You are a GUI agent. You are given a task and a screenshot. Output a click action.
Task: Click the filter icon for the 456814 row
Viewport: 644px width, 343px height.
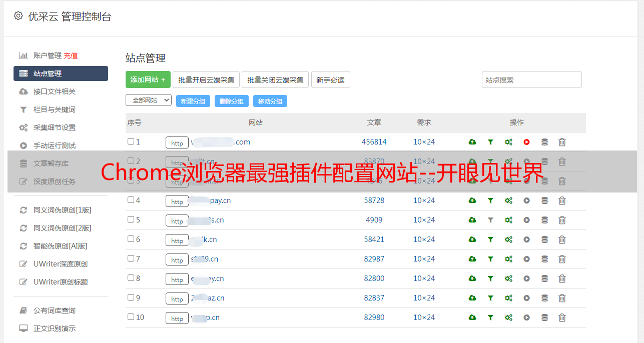490,142
